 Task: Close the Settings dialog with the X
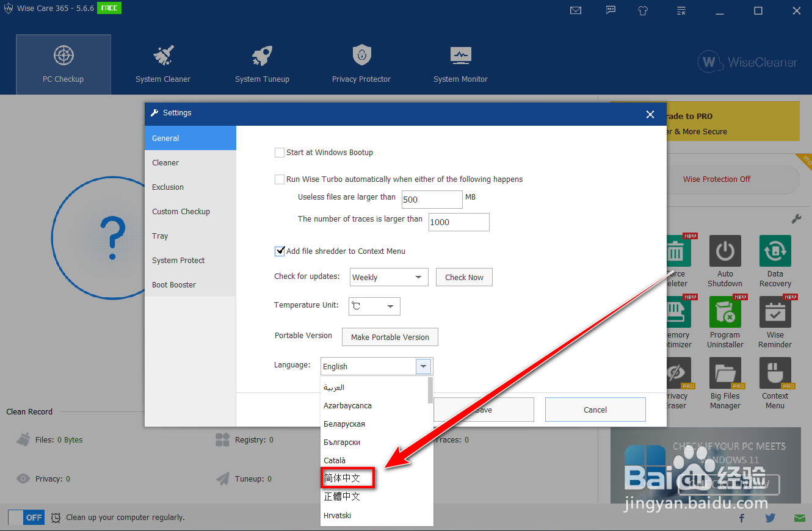tap(650, 114)
